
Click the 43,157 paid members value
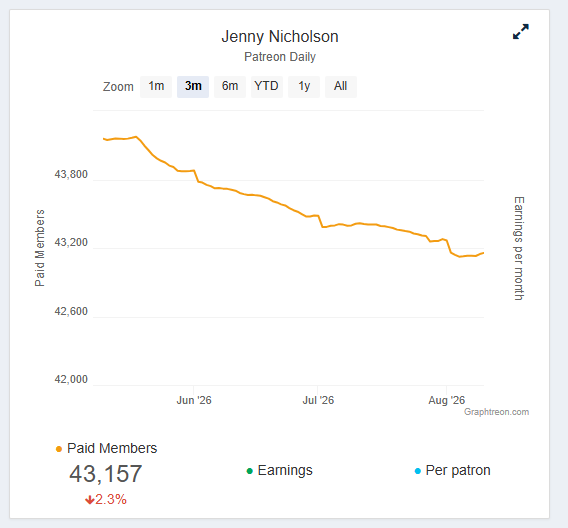click(x=106, y=474)
